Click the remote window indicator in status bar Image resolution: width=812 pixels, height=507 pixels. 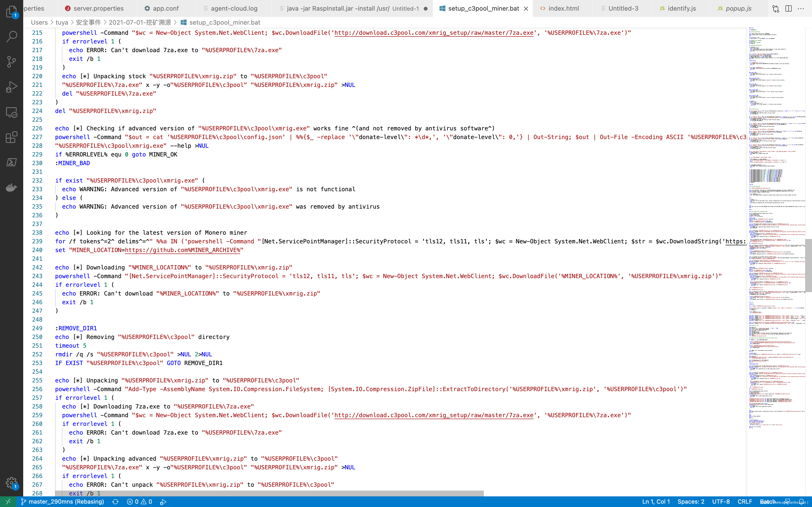pos(8,502)
